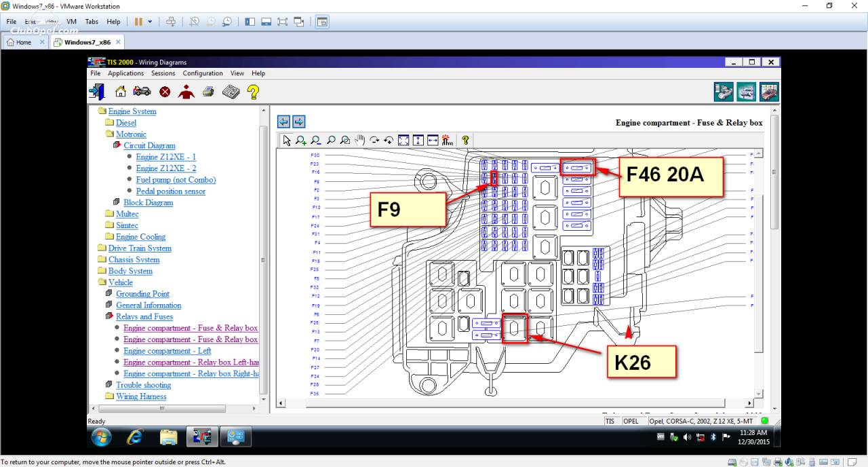868x467 pixels.
Task: Open TIS Applications menu
Action: 125,73
